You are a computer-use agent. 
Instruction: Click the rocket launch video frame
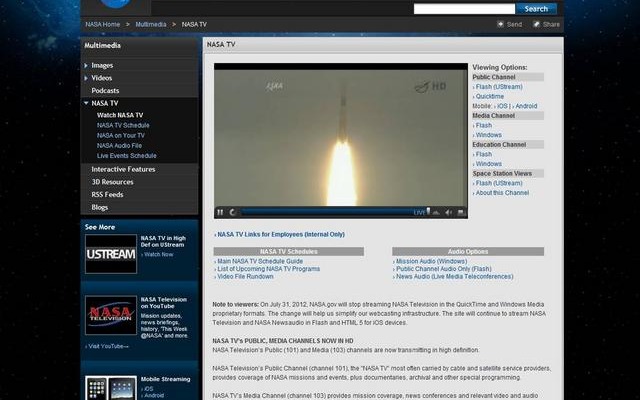[341, 138]
